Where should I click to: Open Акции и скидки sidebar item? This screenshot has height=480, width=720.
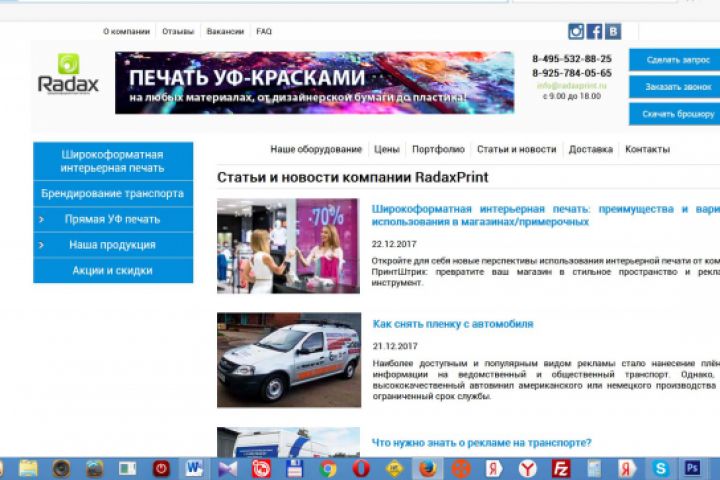pos(113,271)
